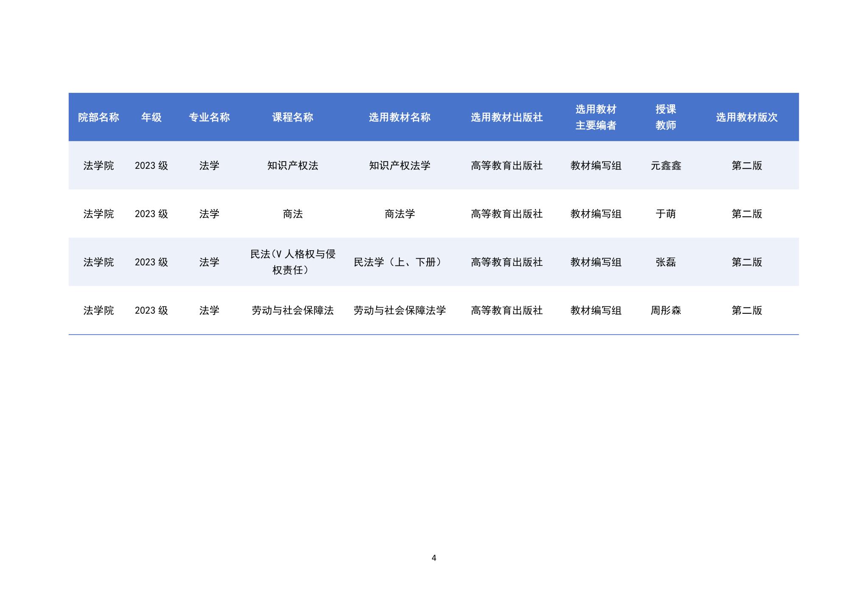Click 第二版 in 于萌 row
This screenshot has height=614, width=868.
coord(747,214)
